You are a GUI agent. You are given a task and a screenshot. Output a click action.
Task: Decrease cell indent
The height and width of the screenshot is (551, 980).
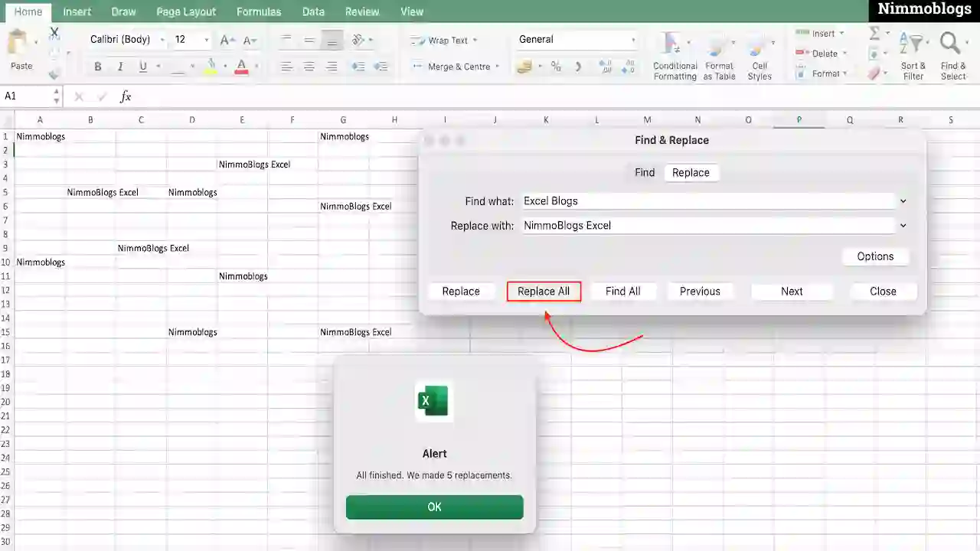tap(358, 67)
